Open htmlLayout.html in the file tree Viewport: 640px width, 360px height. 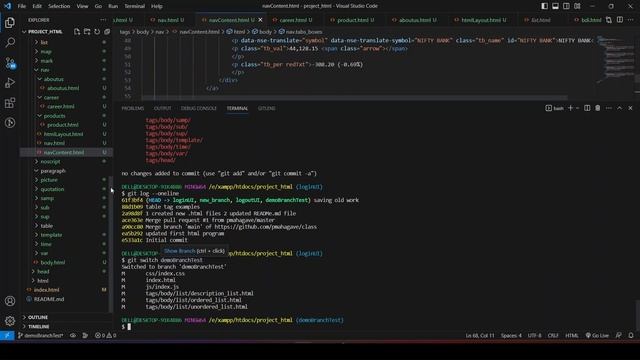[x=63, y=134]
